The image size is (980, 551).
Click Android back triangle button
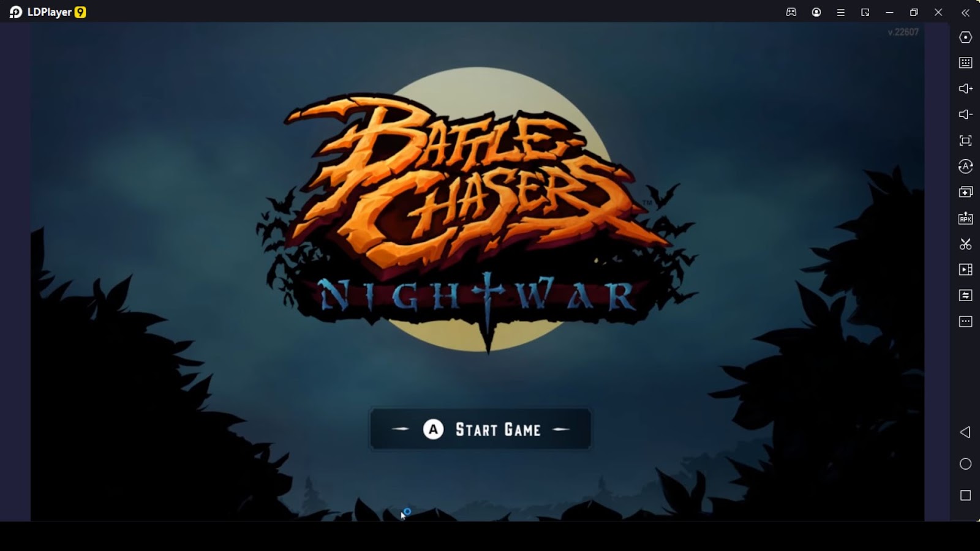(x=965, y=432)
